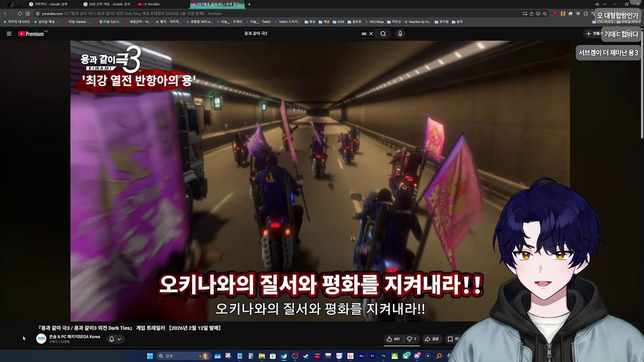Reload the page with refresh icon

point(20,14)
